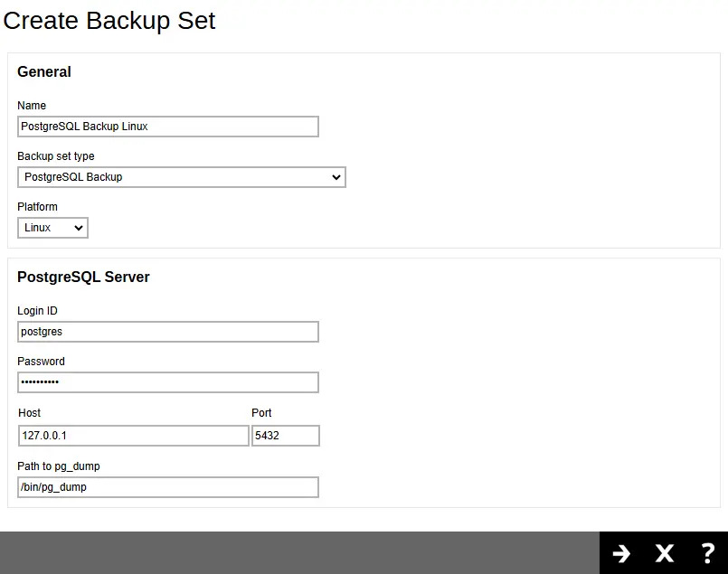Expand the Platform Linux dropdown
728x574 pixels.
(53, 228)
